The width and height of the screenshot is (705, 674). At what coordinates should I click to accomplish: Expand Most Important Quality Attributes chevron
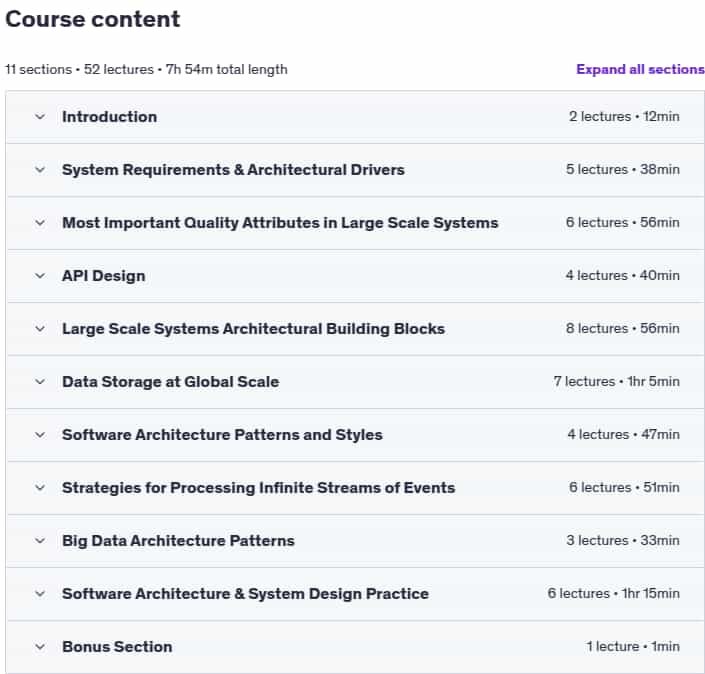[x=40, y=223]
